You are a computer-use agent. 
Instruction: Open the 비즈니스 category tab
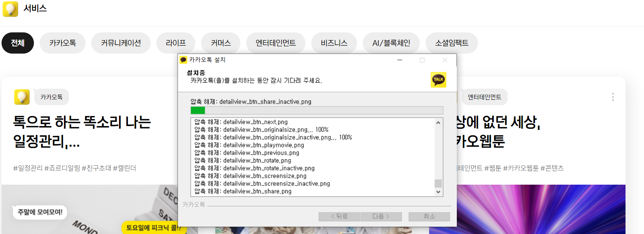[334, 43]
